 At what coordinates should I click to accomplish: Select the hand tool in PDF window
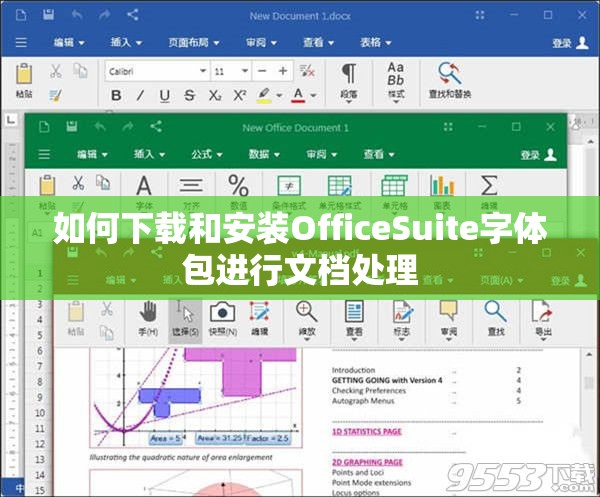(148, 319)
